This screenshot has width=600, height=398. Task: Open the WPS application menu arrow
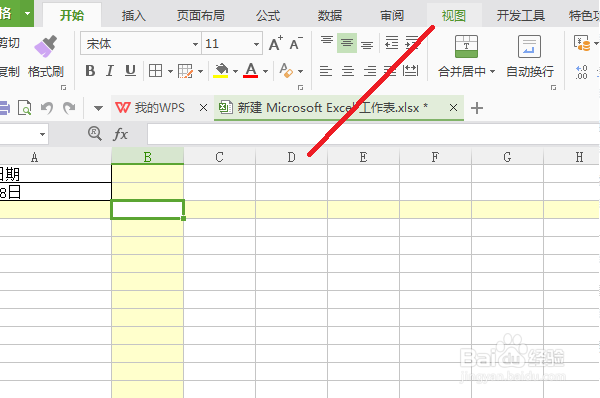coord(27,13)
